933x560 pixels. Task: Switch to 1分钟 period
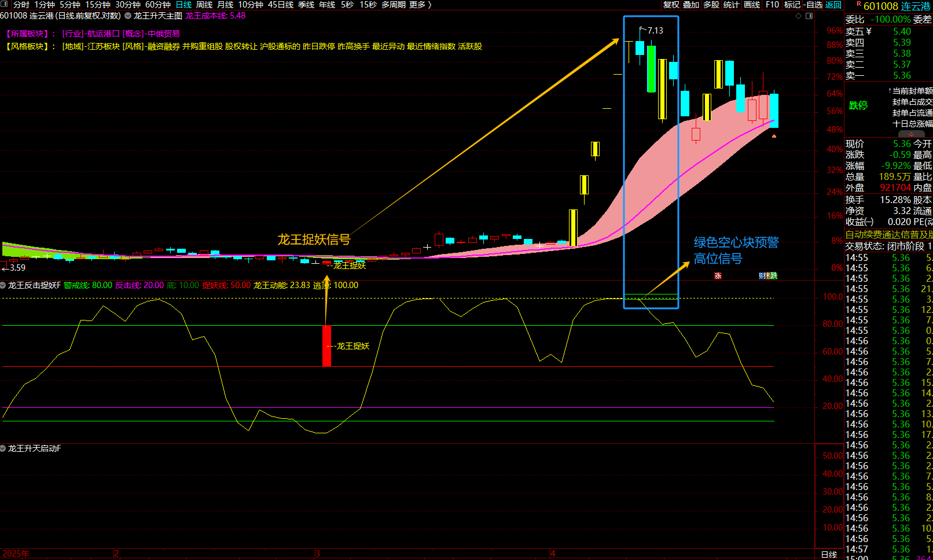tap(45, 5)
